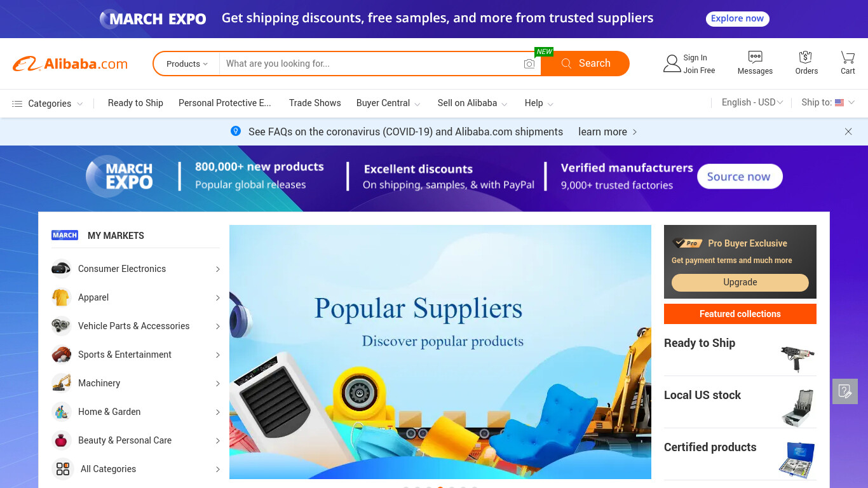Viewport: 868px width, 488px height.
Task: Expand the Products search type dropdown
Action: point(187,64)
